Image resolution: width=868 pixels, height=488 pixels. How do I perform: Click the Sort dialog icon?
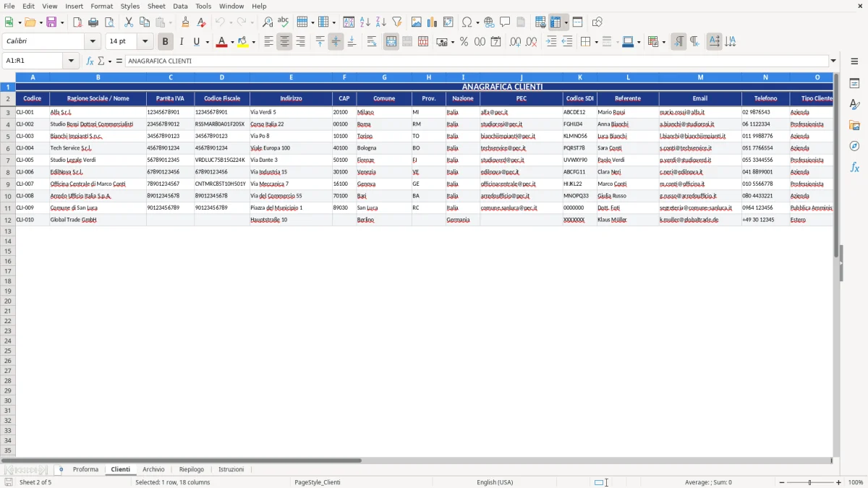coord(349,22)
